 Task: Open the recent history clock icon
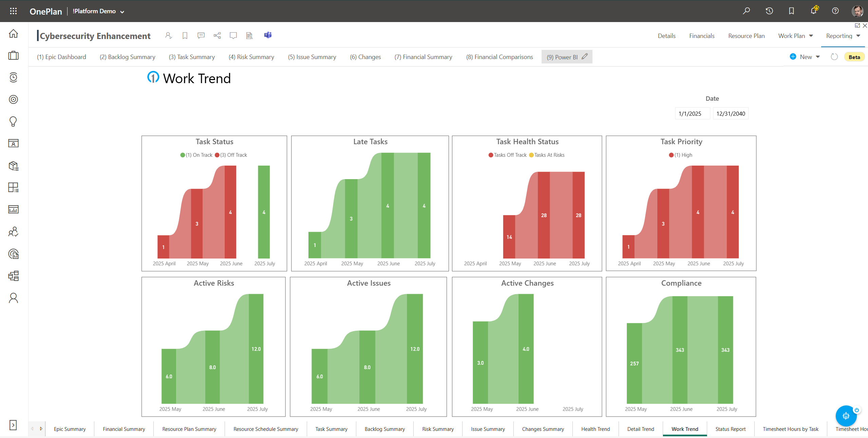pos(769,11)
